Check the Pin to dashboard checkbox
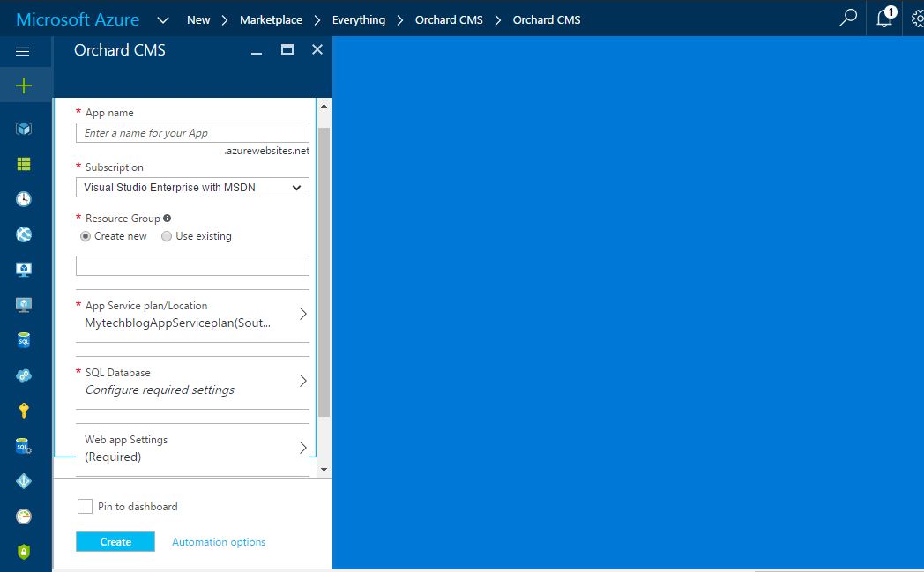 pos(85,506)
